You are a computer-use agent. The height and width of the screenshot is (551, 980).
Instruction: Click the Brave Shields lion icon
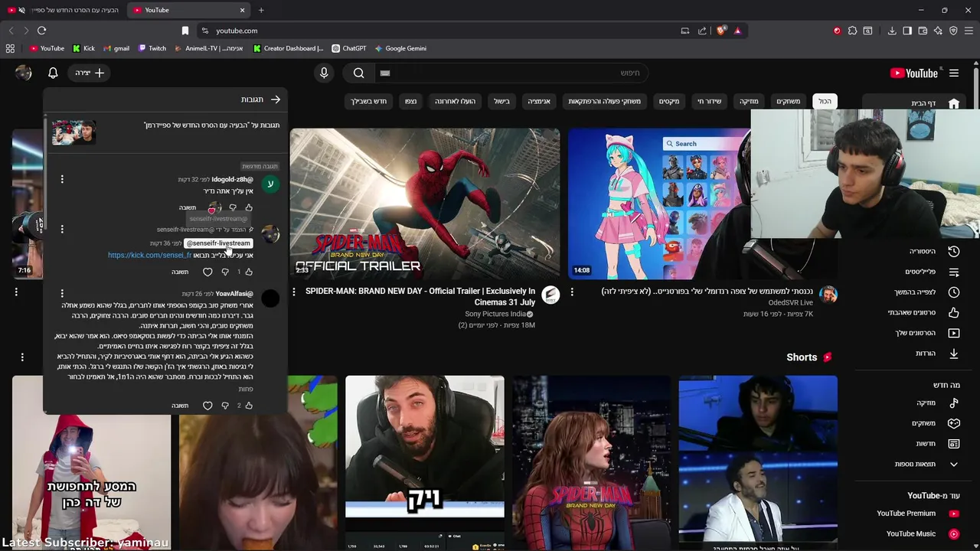coord(721,31)
